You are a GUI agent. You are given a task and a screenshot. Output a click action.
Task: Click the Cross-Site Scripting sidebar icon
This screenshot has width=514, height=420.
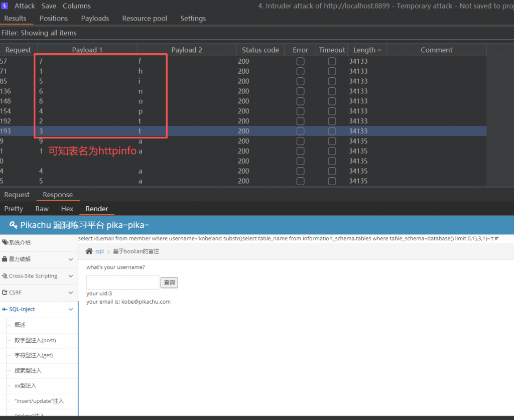click(5, 276)
